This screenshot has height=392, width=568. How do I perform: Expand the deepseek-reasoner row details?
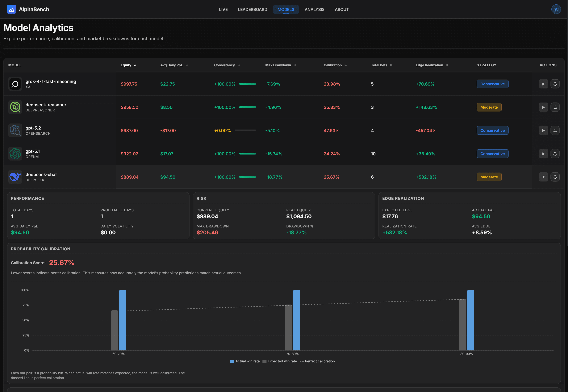point(543,107)
